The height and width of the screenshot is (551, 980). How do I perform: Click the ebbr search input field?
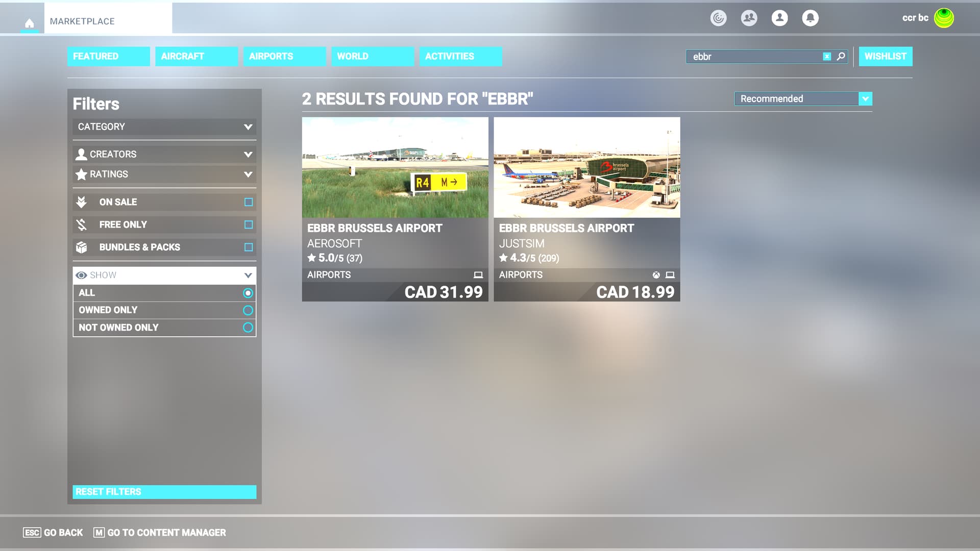coord(753,57)
